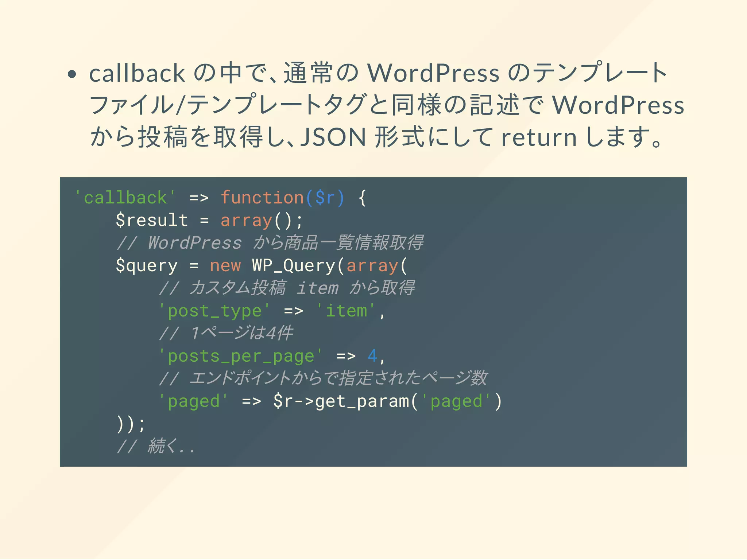The width and height of the screenshot is (747, 560).
Task: Click comment 'WordPress から商品一覧情報取得'
Action: pyautogui.click(x=270, y=243)
